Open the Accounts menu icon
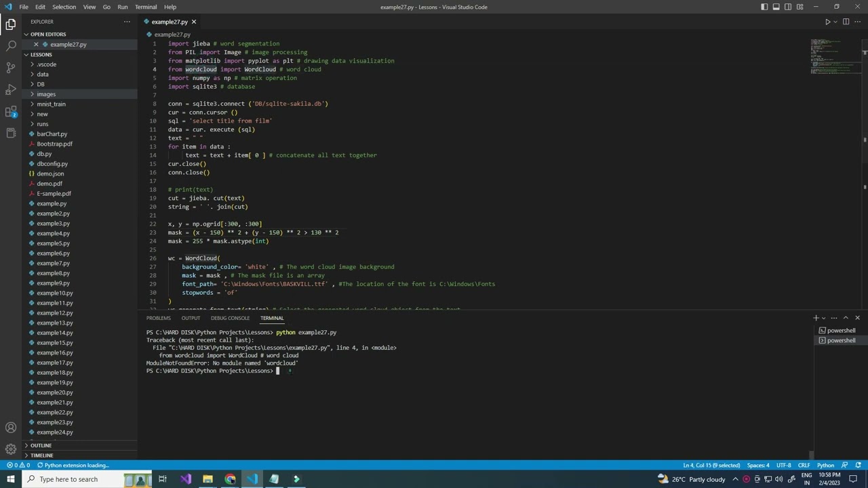 11,428
